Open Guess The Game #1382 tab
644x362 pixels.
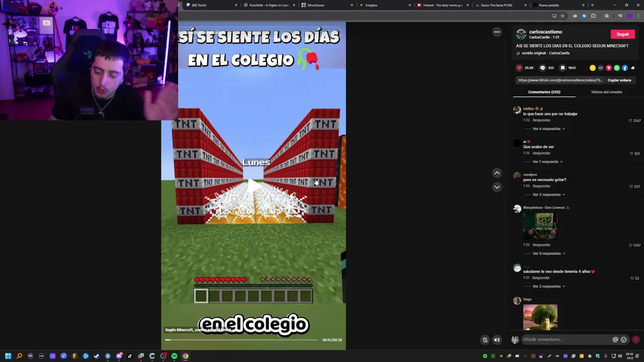(500, 5)
